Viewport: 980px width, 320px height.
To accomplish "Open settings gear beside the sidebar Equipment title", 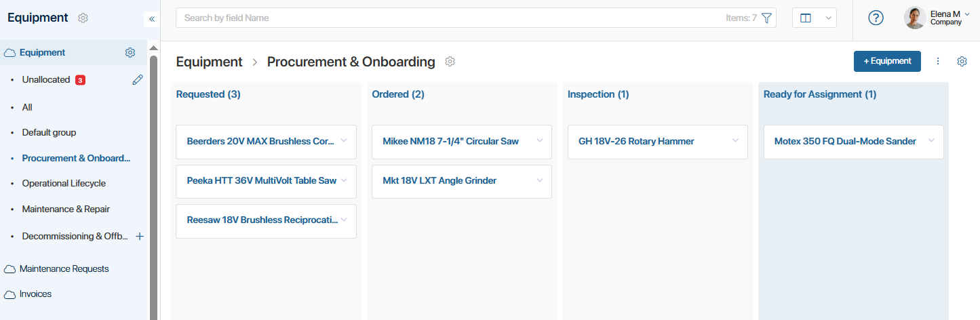I will (x=83, y=18).
